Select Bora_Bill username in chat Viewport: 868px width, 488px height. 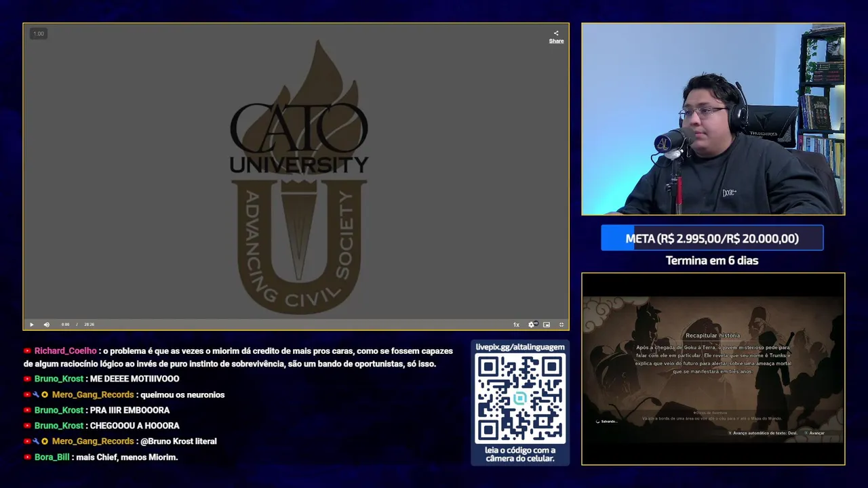[x=52, y=457]
